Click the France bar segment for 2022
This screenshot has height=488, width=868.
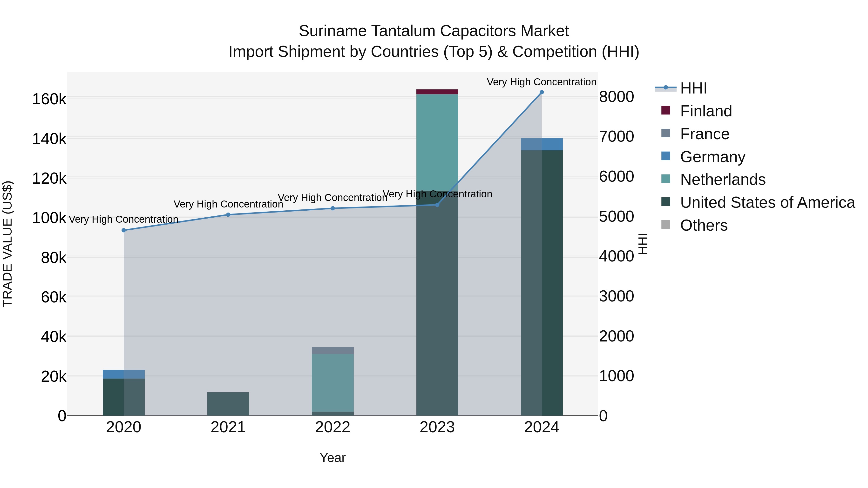tap(332, 351)
